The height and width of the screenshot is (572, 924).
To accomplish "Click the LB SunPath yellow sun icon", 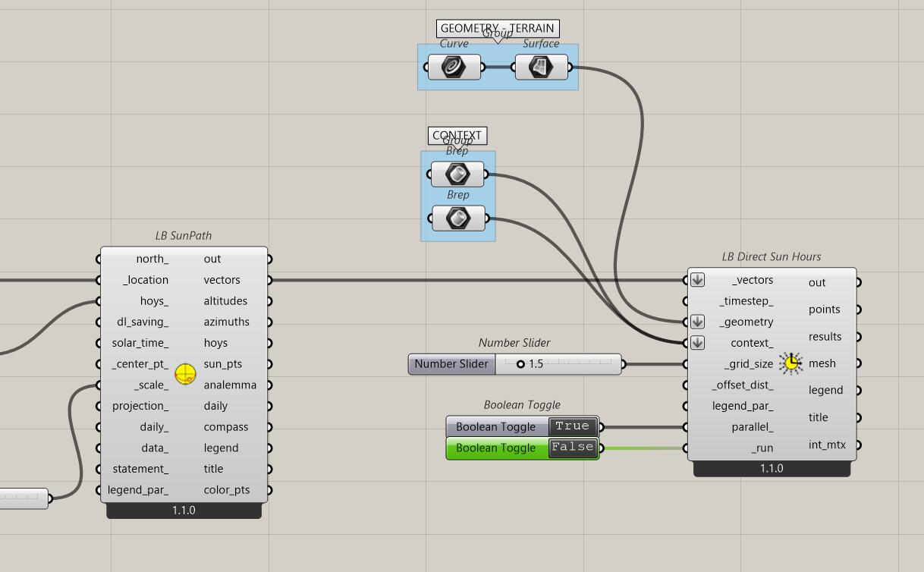I will [185, 374].
